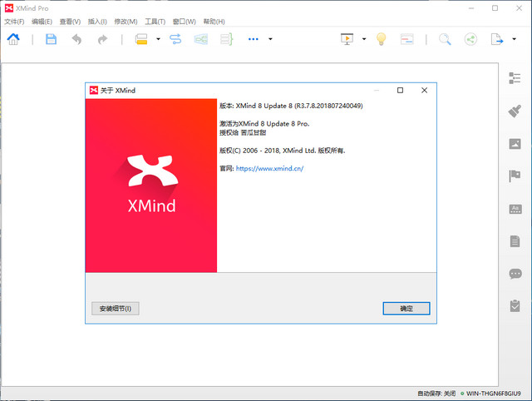Open the https://www.xmind.cn/ link
Image resolution: width=532 pixels, height=401 pixels.
point(269,168)
